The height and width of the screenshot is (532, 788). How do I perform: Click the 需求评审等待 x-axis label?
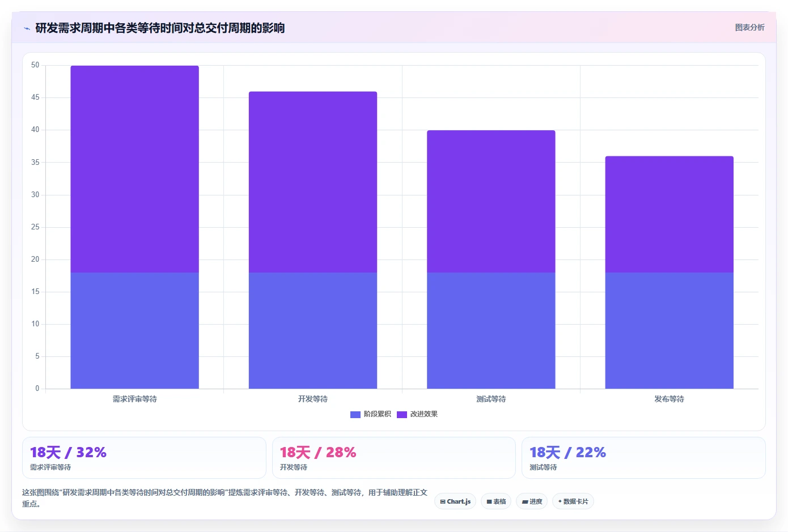[x=134, y=399]
